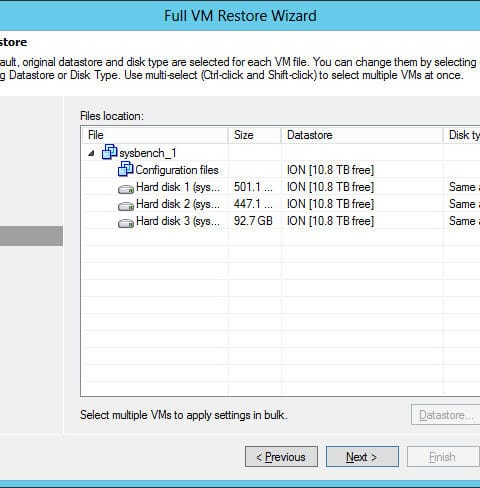The height and width of the screenshot is (488, 480).
Task: Go back with the Previous button
Action: (281, 457)
